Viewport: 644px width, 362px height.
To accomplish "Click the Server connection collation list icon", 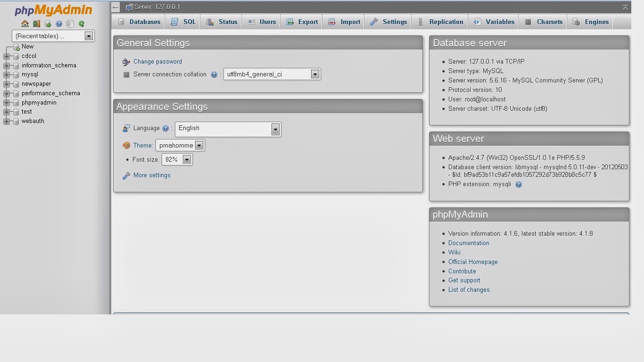I will coord(126,74).
